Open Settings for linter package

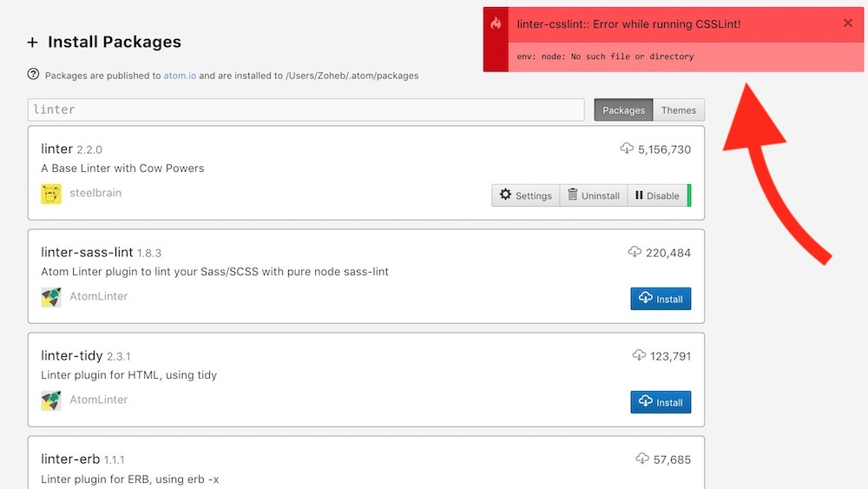click(525, 195)
